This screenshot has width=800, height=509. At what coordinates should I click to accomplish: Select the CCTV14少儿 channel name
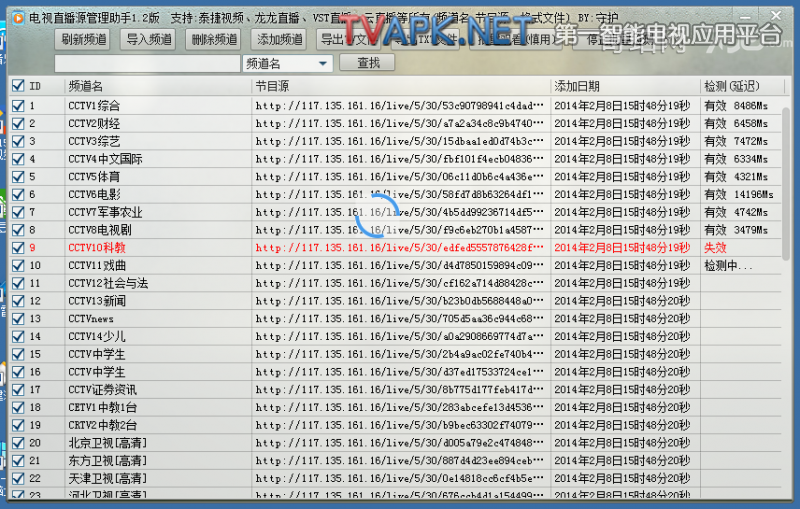pyautogui.click(x=97, y=337)
